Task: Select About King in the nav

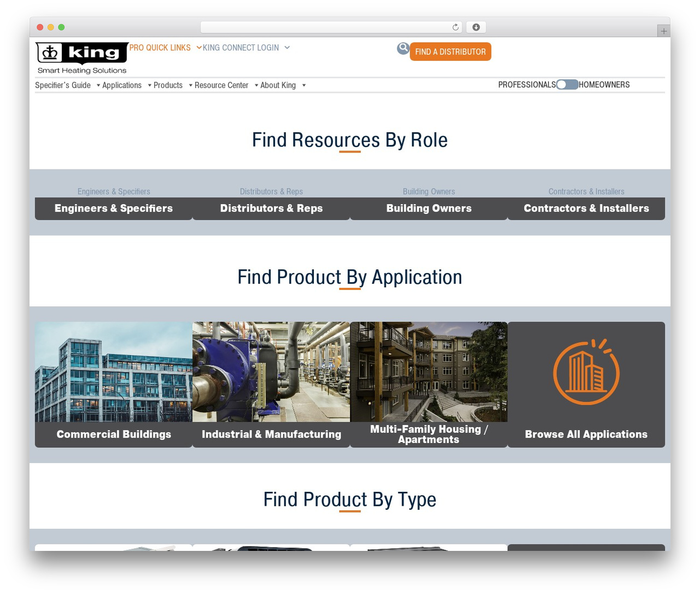Action: point(278,85)
